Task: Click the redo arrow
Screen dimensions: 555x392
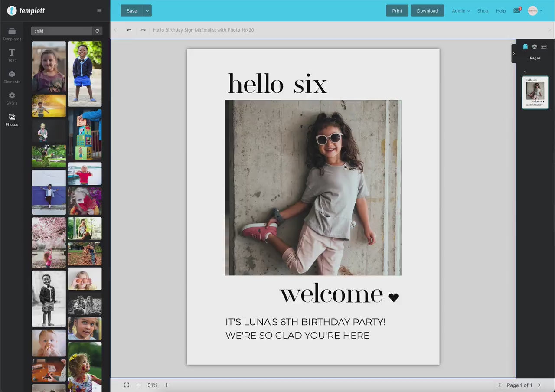Action: [x=143, y=30]
